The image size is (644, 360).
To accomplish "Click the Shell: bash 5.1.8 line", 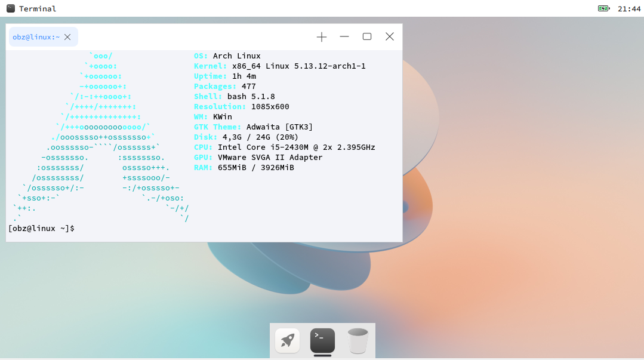I will pyautogui.click(x=235, y=97).
